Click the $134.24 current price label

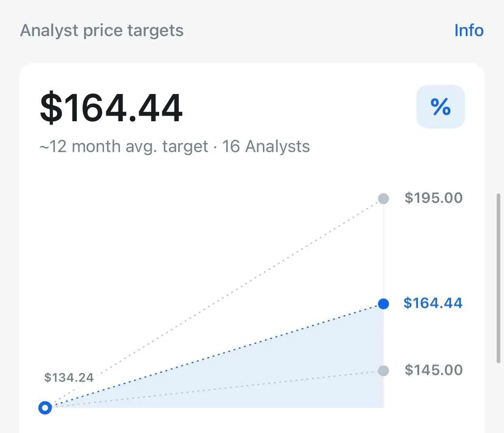coord(69,378)
